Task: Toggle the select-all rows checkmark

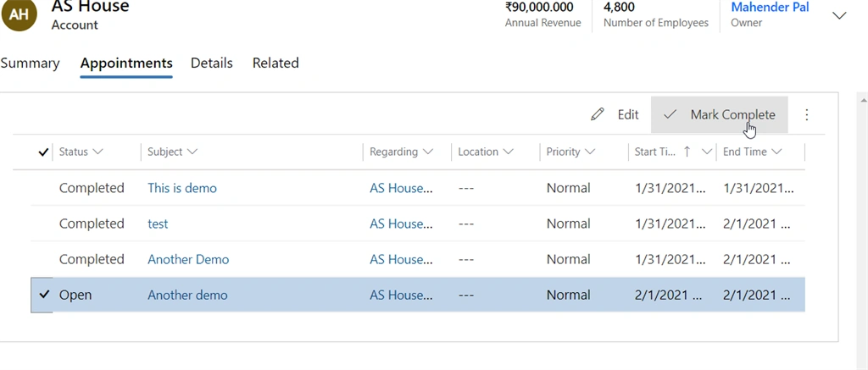Action: (43, 152)
